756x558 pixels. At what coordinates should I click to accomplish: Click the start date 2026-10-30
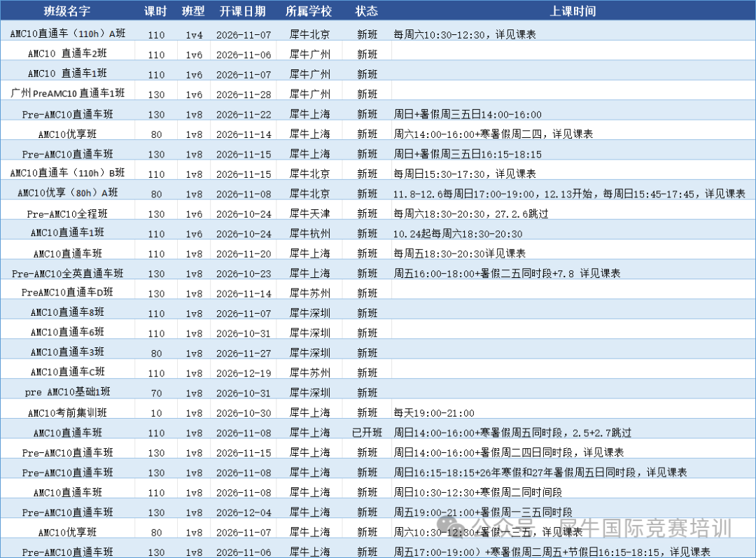244,413
